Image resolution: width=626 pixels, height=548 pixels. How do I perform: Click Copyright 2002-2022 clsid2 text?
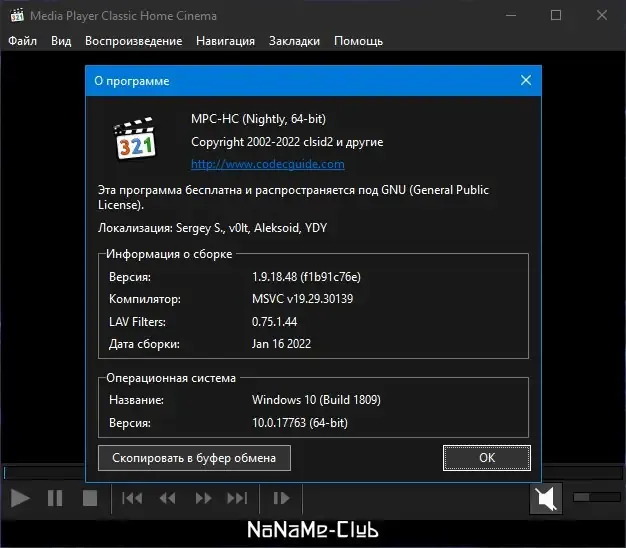tap(287, 142)
